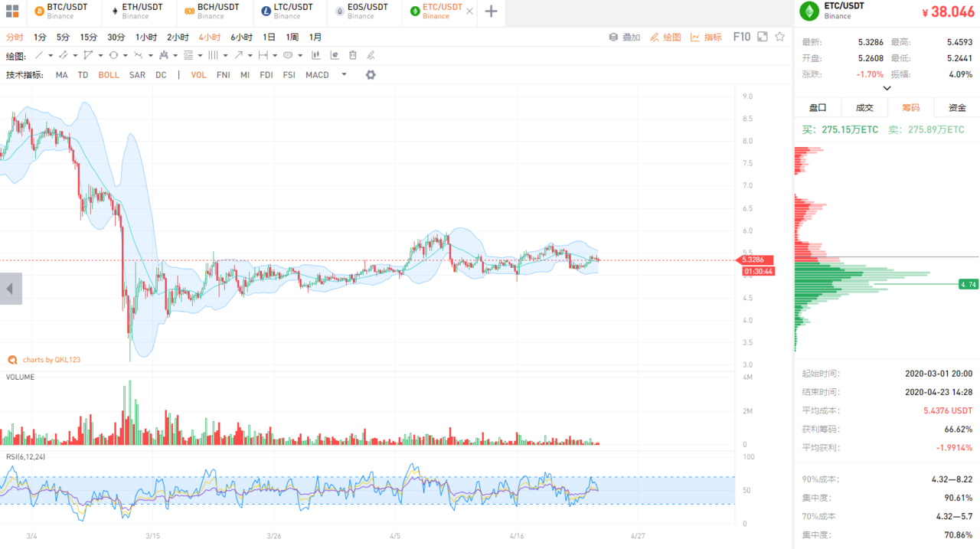The height and width of the screenshot is (549, 980).
Task: Select the pitchfork drawing tool
Action: [x=164, y=55]
